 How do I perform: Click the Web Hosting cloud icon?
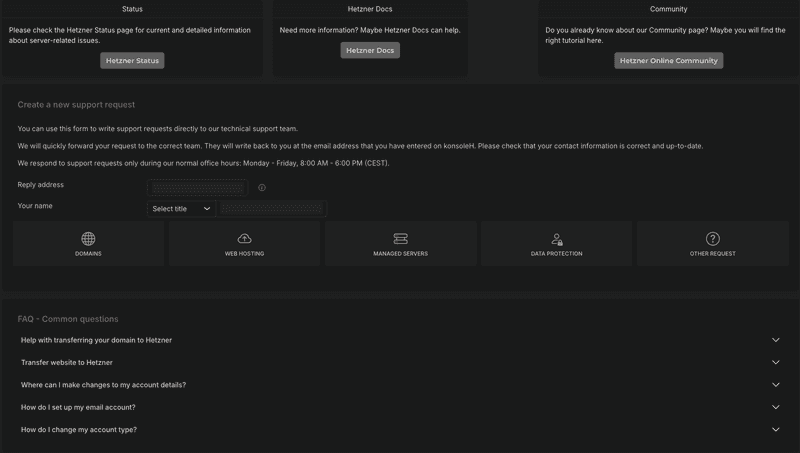click(x=244, y=239)
